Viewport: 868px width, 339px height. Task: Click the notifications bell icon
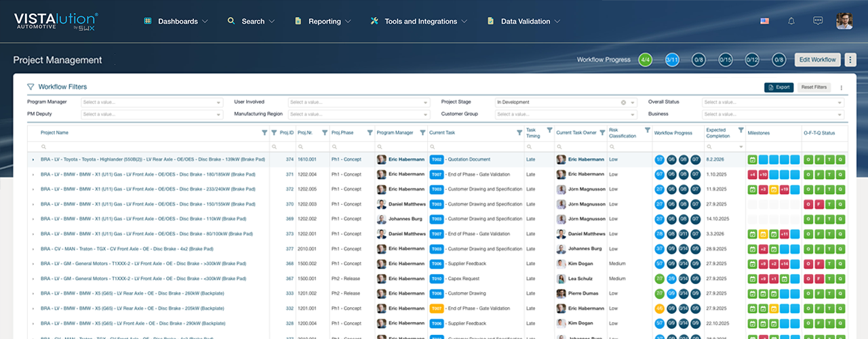tap(791, 21)
